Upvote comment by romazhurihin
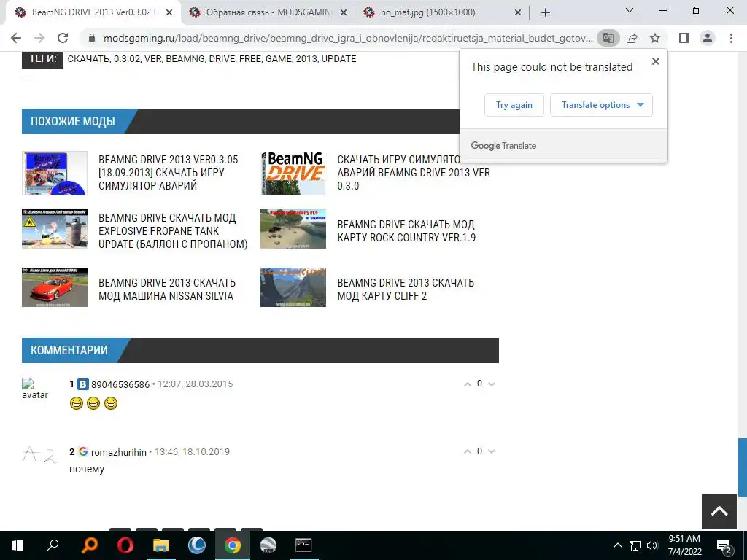The height and width of the screenshot is (560, 747). tap(468, 452)
